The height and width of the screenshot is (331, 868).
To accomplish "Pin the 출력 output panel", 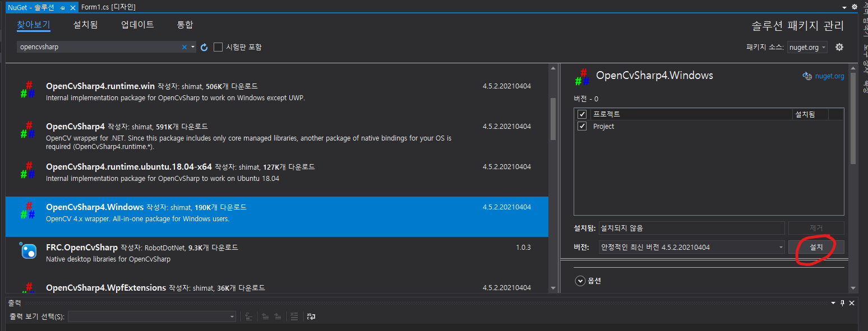I will point(842,303).
